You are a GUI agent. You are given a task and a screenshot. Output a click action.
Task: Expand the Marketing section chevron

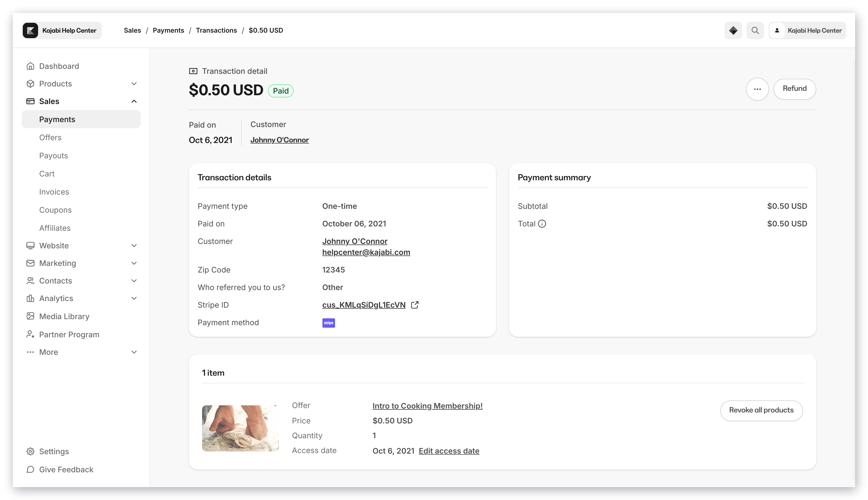point(134,263)
